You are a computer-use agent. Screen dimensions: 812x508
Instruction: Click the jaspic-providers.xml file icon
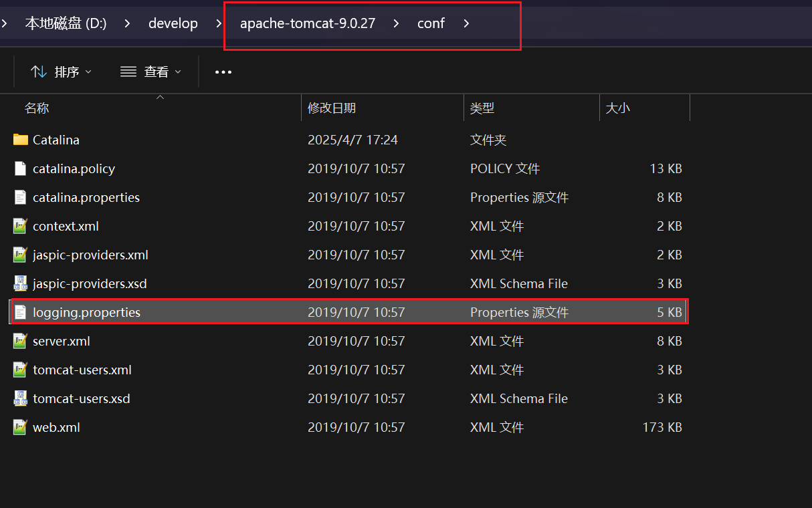[x=21, y=255]
